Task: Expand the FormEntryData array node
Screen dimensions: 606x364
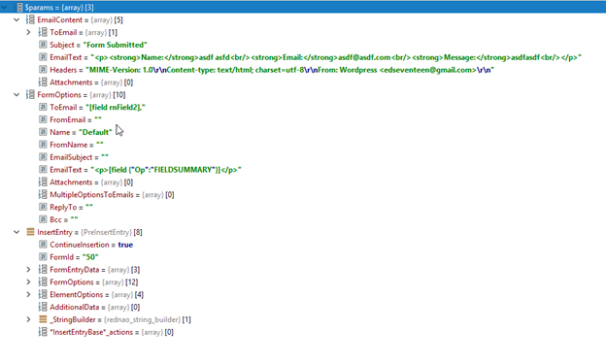Action: (28, 270)
